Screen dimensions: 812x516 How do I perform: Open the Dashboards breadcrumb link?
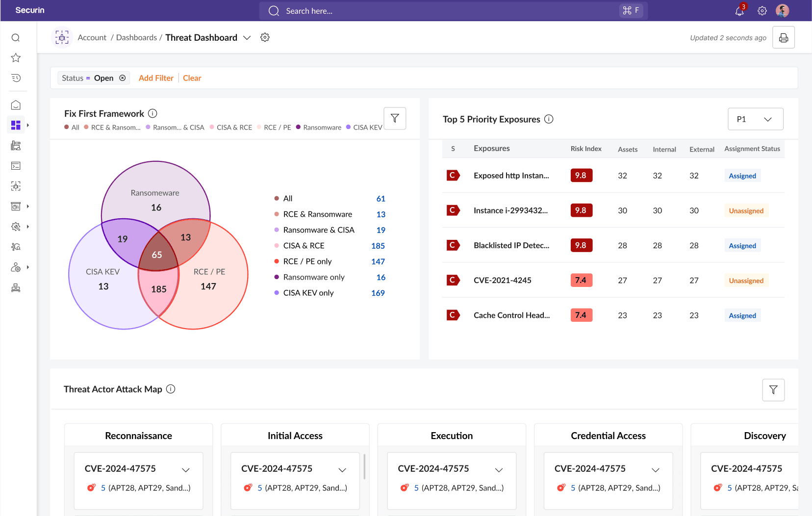pyautogui.click(x=137, y=37)
